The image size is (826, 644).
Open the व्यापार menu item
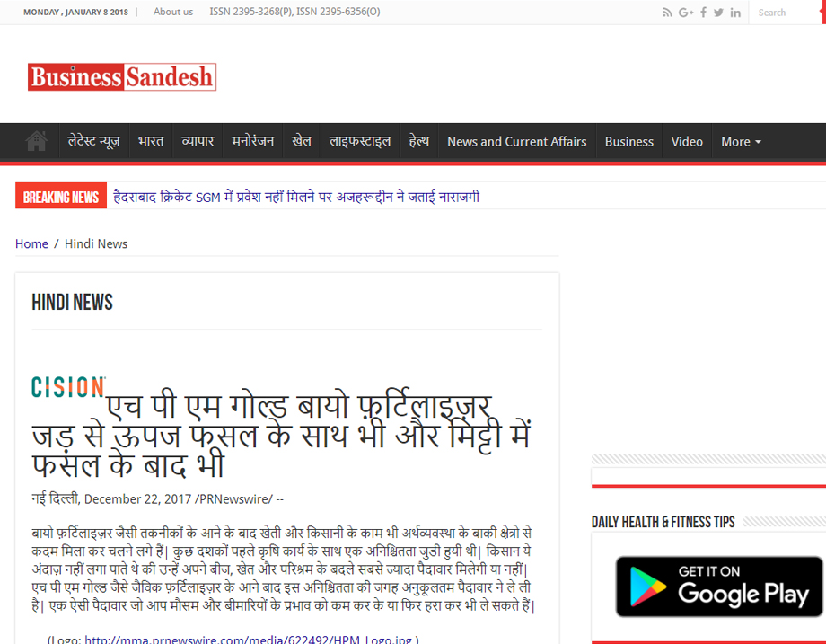coord(198,142)
